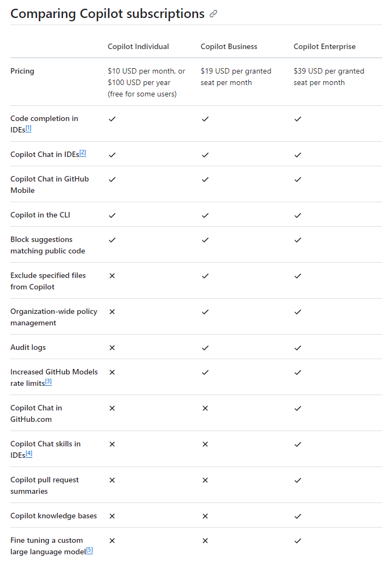Image resolution: width=392 pixels, height=563 pixels.
Task: Click the Copilot Business column header
Action: pos(229,46)
